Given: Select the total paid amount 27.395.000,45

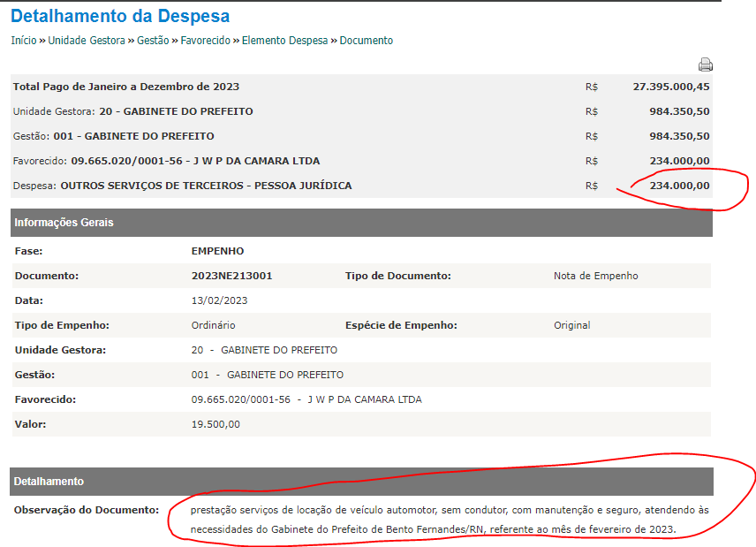Looking at the screenshot, I should click(670, 87).
